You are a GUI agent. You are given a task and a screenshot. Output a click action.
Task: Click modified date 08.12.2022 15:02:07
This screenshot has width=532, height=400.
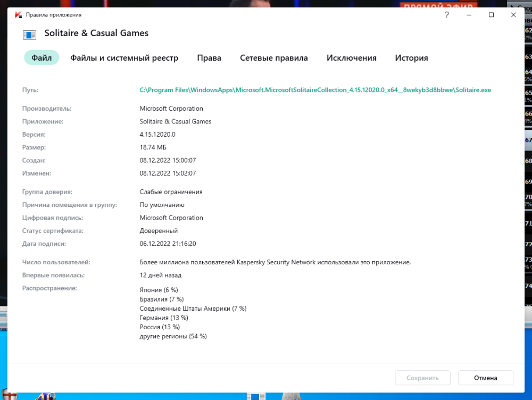pos(168,173)
